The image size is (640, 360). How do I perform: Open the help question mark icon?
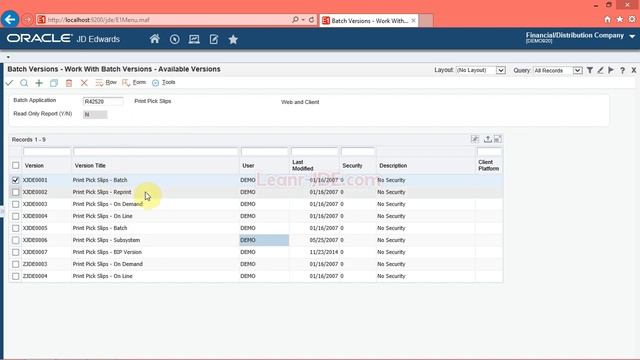tap(622, 70)
